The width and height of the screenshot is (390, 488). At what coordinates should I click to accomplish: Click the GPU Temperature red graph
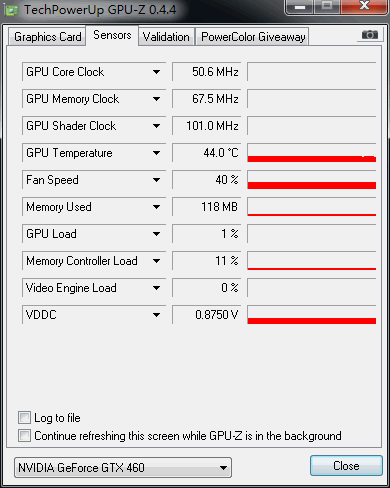(312, 153)
